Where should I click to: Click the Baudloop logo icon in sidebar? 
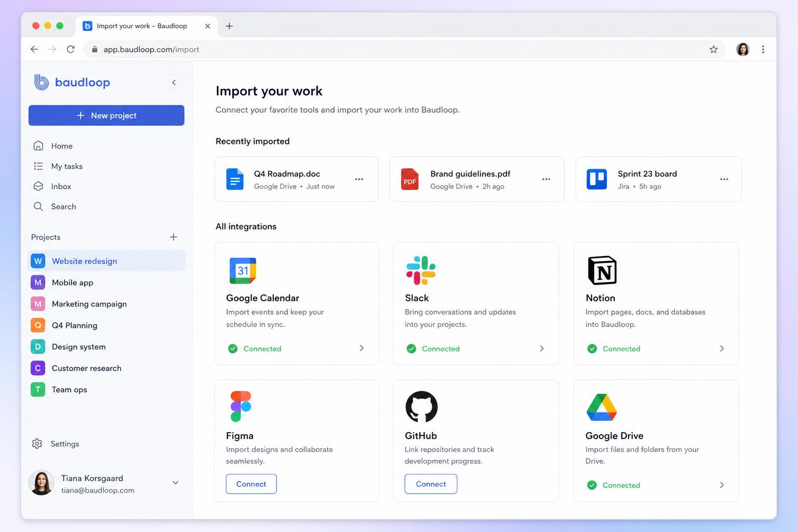[42, 82]
